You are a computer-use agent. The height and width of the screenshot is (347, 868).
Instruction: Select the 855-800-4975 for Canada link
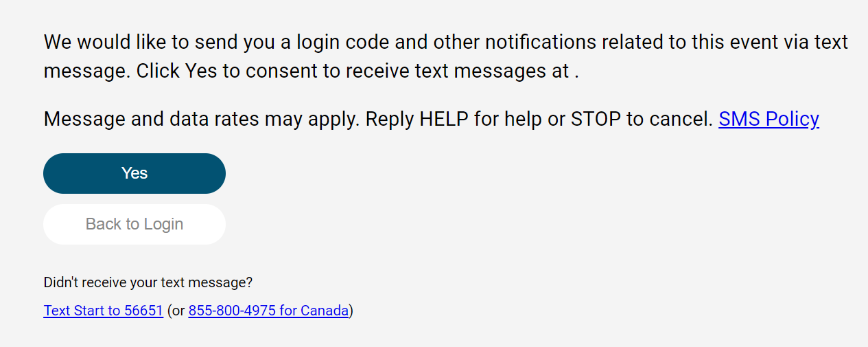(268, 311)
